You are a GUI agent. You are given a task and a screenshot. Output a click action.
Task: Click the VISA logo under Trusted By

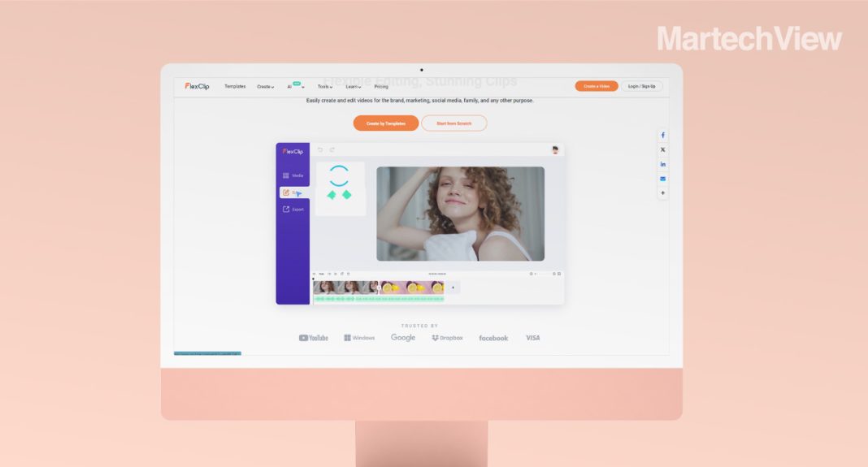pyautogui.click(x=532, y=338)
